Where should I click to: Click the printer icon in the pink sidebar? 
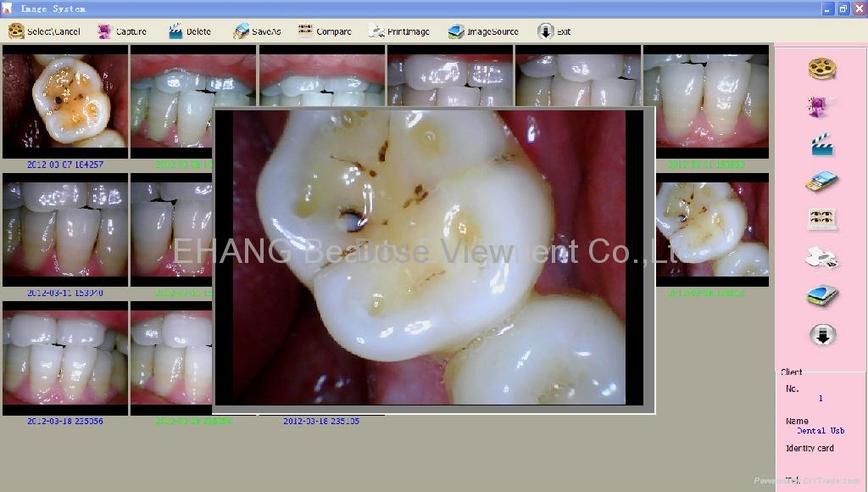822,258
